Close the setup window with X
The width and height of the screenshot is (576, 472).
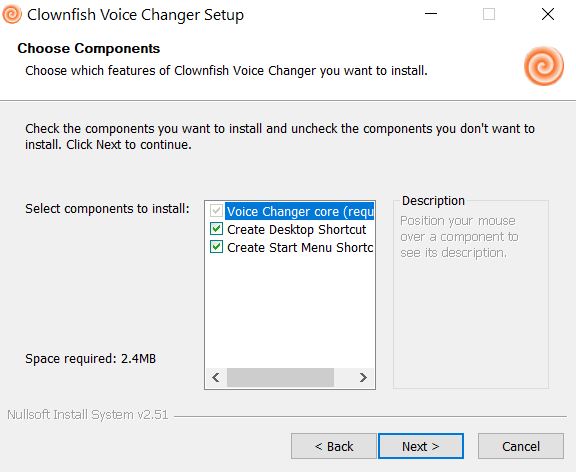pos(548,14)
